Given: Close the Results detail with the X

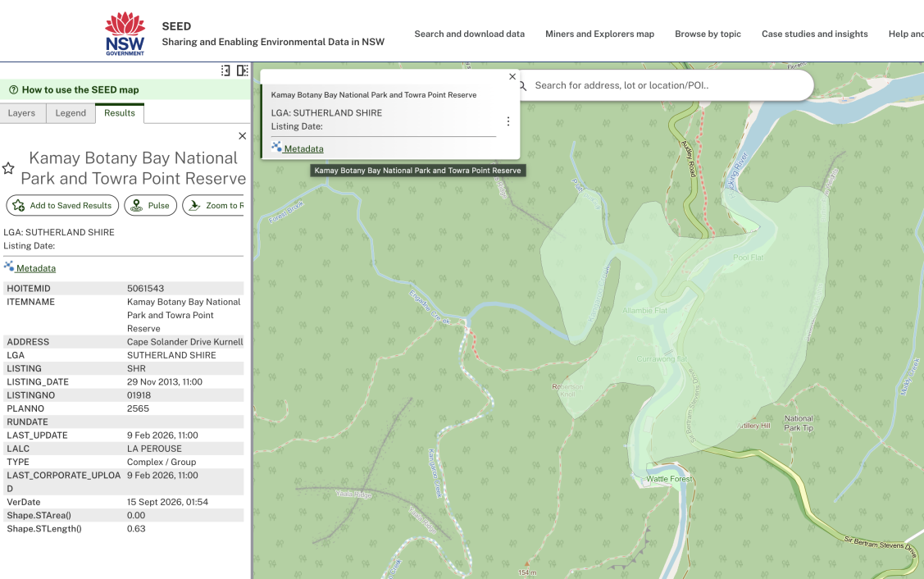Looking at the screenshot, I should click(x=242, y=136).
